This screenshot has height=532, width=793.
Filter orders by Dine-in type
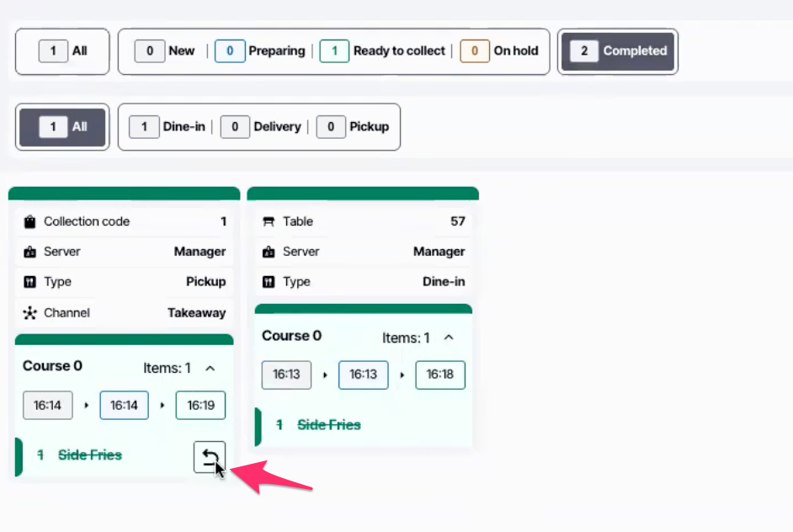click(173, 127)
